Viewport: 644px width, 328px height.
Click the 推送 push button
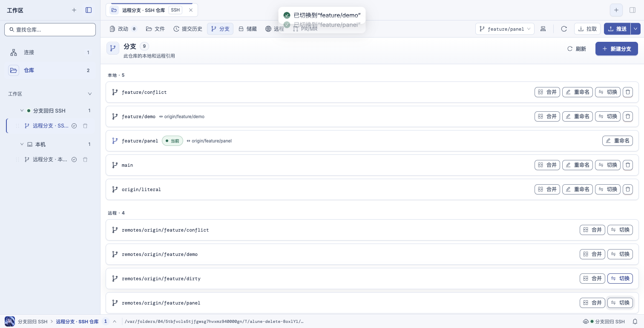(x=617, y=29)
